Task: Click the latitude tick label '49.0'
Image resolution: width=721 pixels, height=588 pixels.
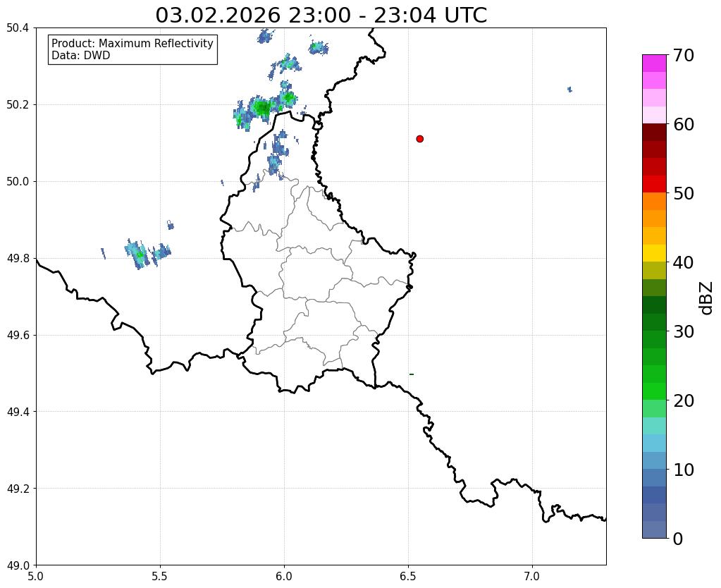Action: click(x=18, y=565)
